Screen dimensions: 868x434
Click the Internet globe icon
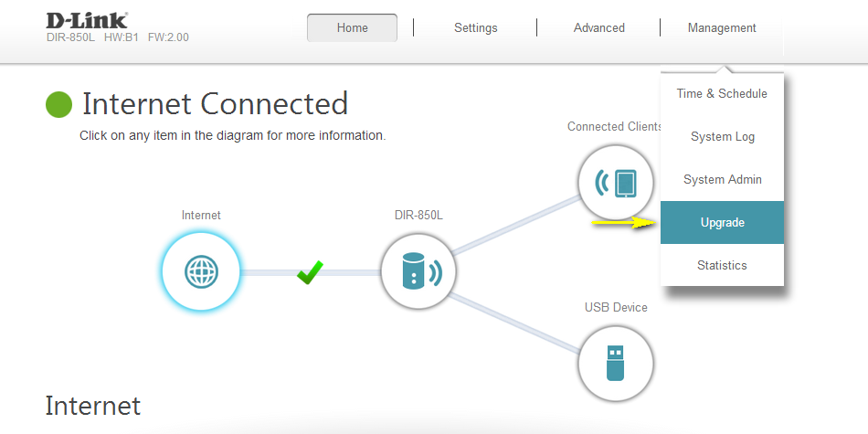pos(201,272)
